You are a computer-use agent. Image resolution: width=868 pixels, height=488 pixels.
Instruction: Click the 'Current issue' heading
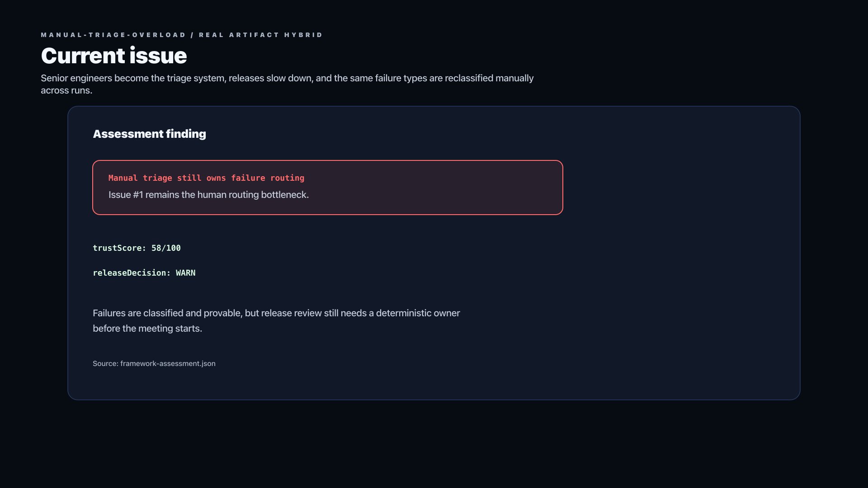tap(113, 56)
